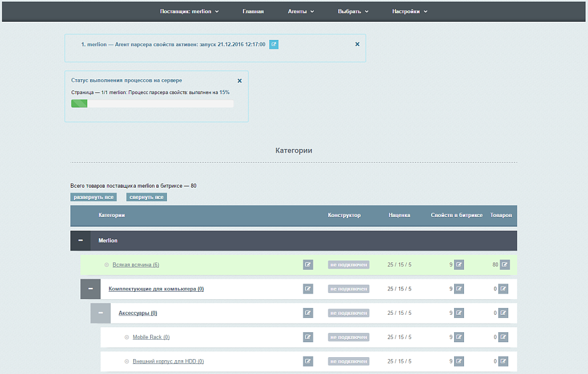Edit the Внешний корпус для HDD category

[x=308, y=361]
